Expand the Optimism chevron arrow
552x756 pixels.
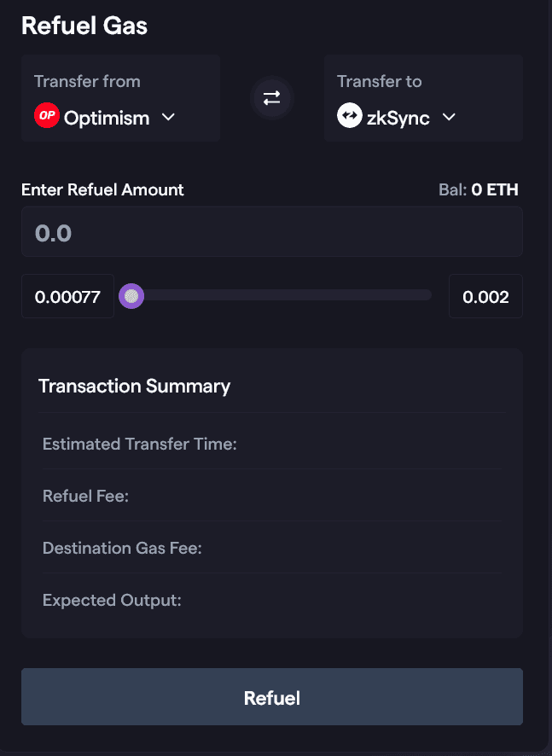click(168, 117)
